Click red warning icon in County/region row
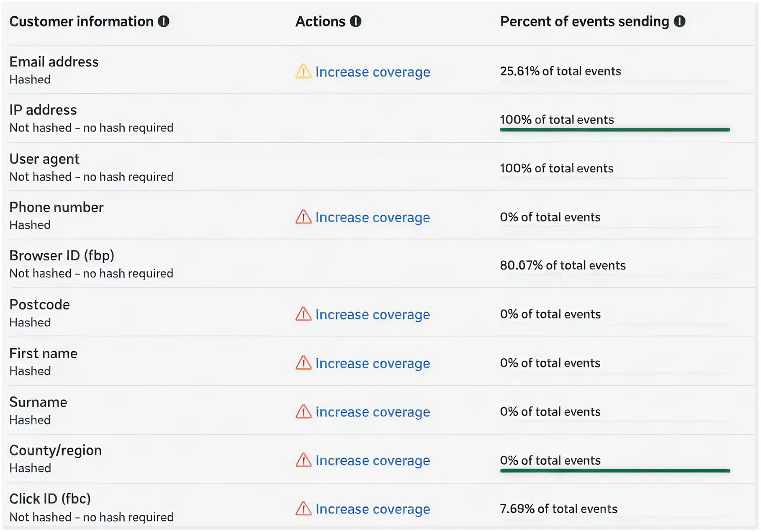Screen dimensions: 761x532 click(303, 460)
